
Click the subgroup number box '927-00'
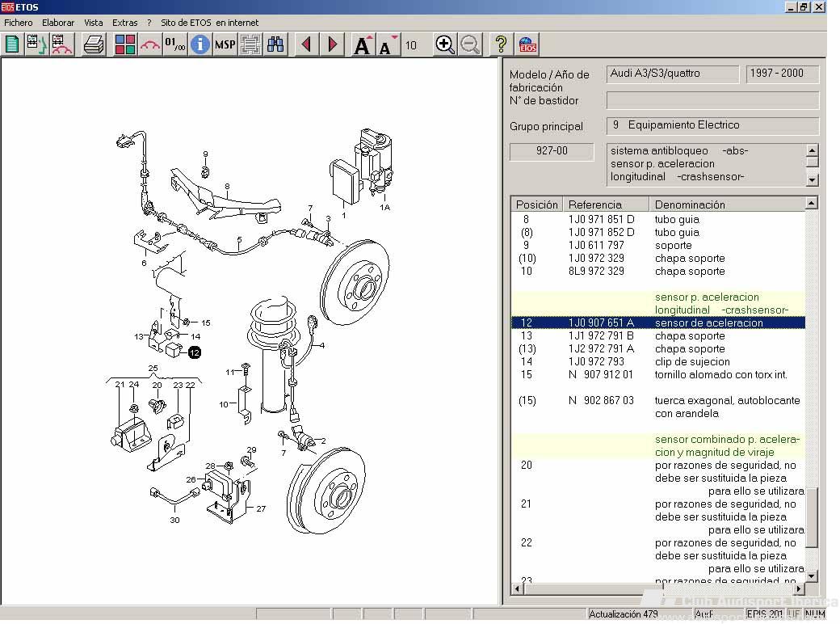click(552, 151)
